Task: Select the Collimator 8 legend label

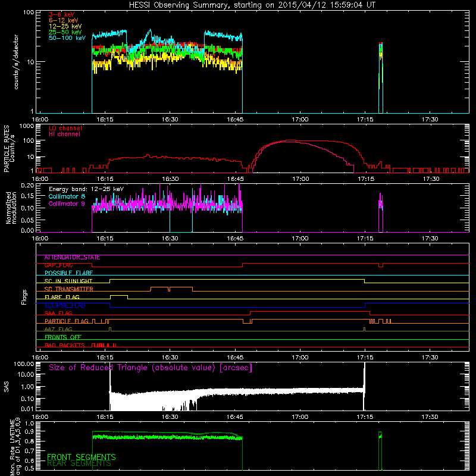Action: 67,196
